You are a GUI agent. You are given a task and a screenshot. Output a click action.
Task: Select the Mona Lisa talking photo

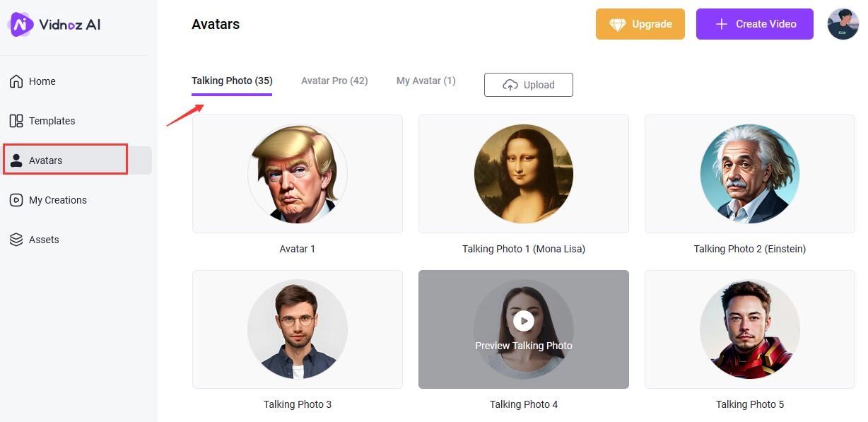(x=523, y=173)
